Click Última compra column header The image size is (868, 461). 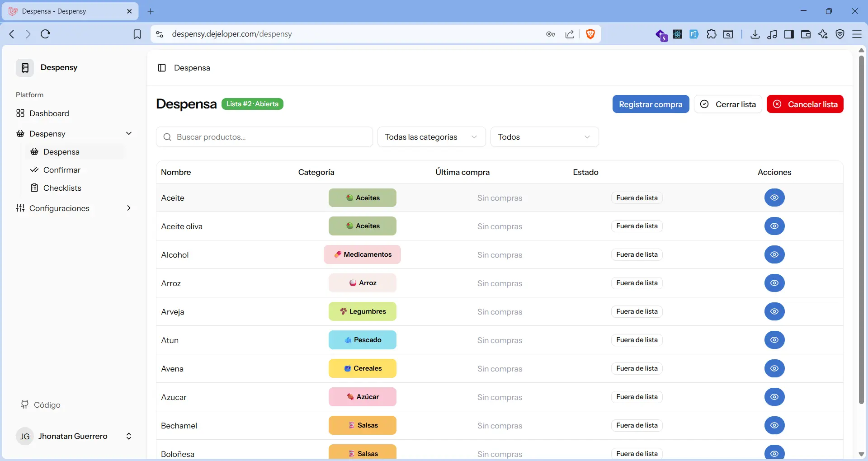tap(462, 172)
